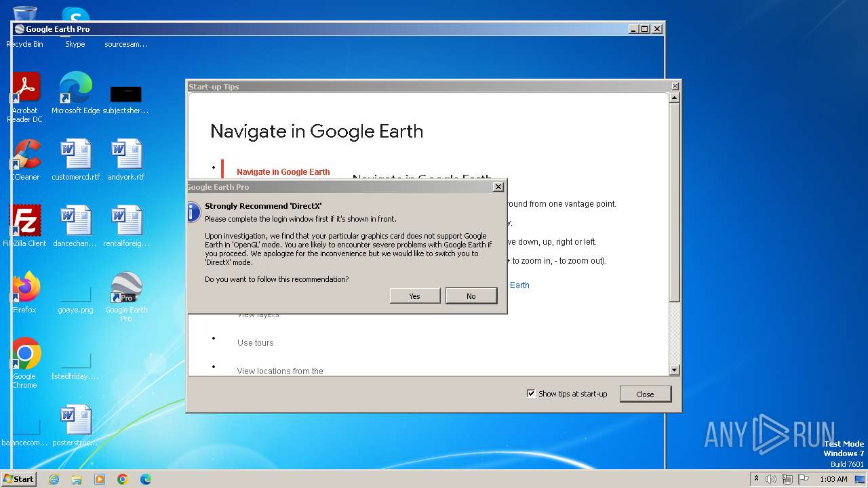Select andyork.rtf desktop file
This screenshot has height=488, width=868.
(x=126, y=159)
